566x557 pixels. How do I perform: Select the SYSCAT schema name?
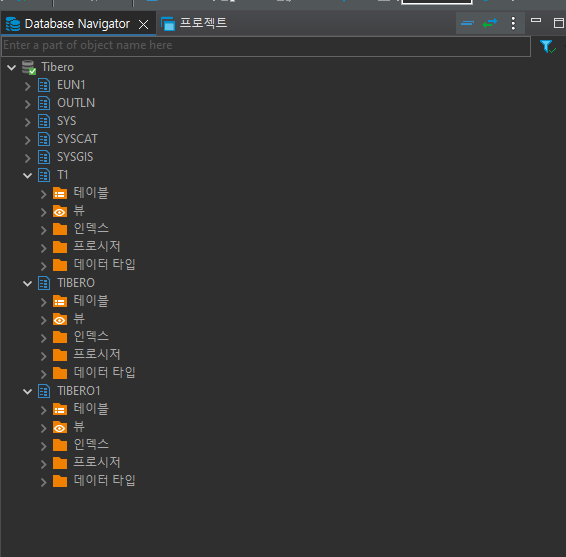[x=77, y=139]
